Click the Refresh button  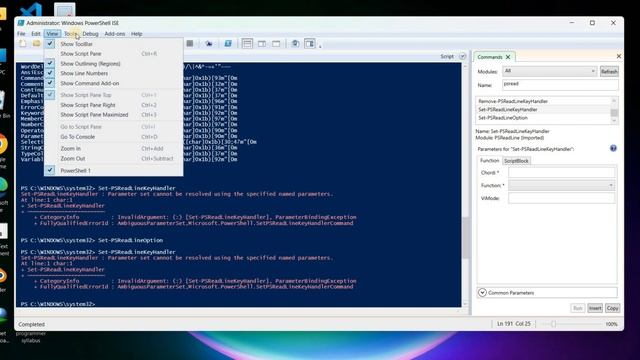[x=609, y=72]
